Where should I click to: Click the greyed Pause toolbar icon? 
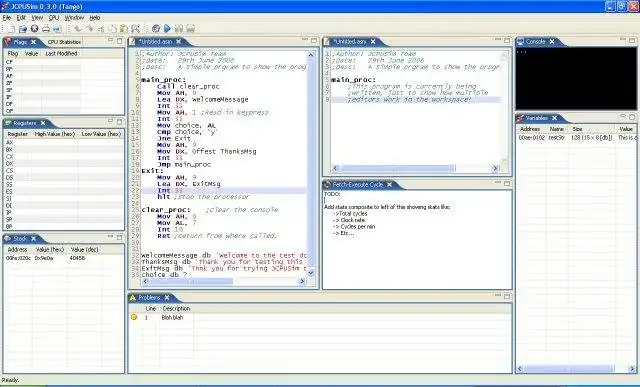pos(179,29)
